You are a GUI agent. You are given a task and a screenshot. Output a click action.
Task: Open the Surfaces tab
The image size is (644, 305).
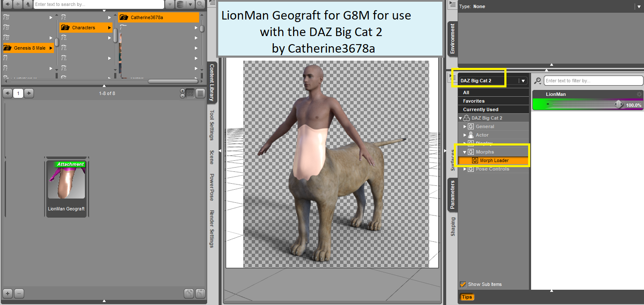pos(453,159)
